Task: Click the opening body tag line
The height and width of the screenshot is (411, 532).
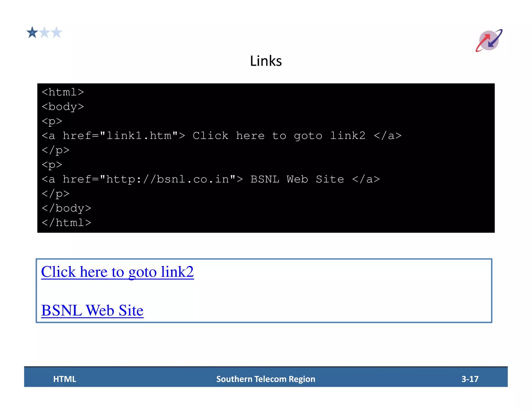Action: tap(63, 107)
